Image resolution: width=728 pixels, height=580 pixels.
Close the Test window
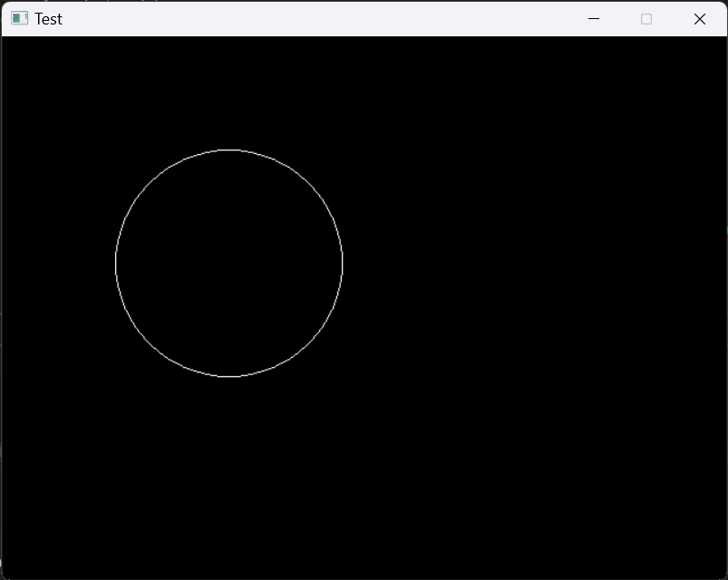click(699, 18)
